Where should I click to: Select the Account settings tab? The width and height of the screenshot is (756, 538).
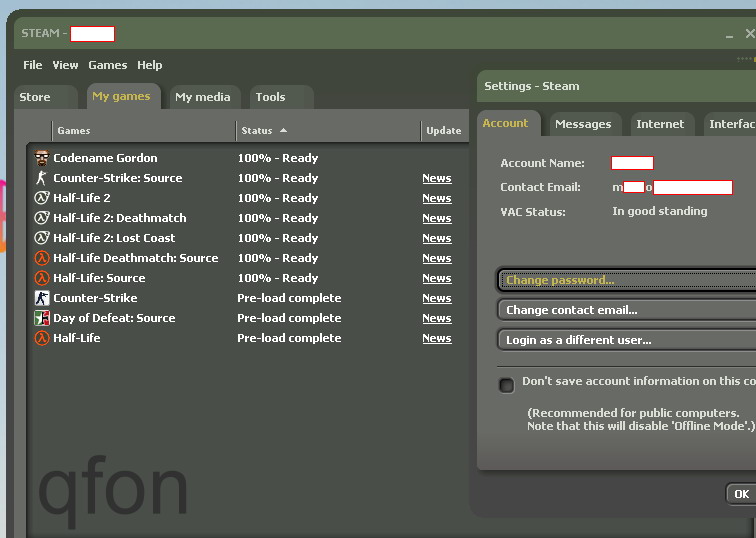(x=509, y=123)
